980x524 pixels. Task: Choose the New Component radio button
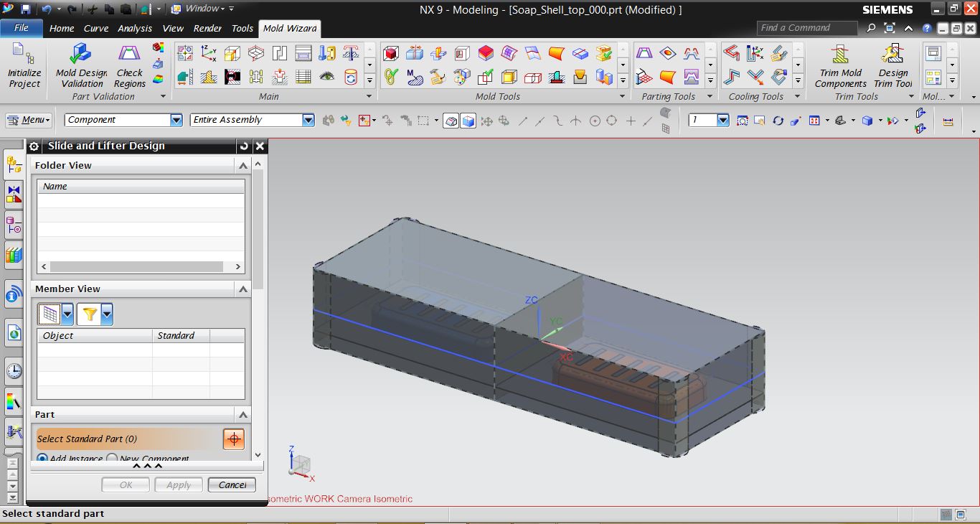coord(112,459)
